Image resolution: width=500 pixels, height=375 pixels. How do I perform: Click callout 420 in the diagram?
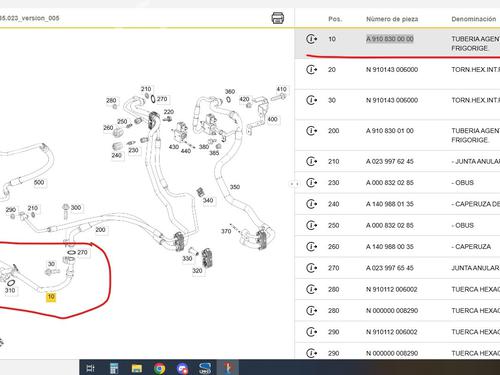click(x=244, y=99)
